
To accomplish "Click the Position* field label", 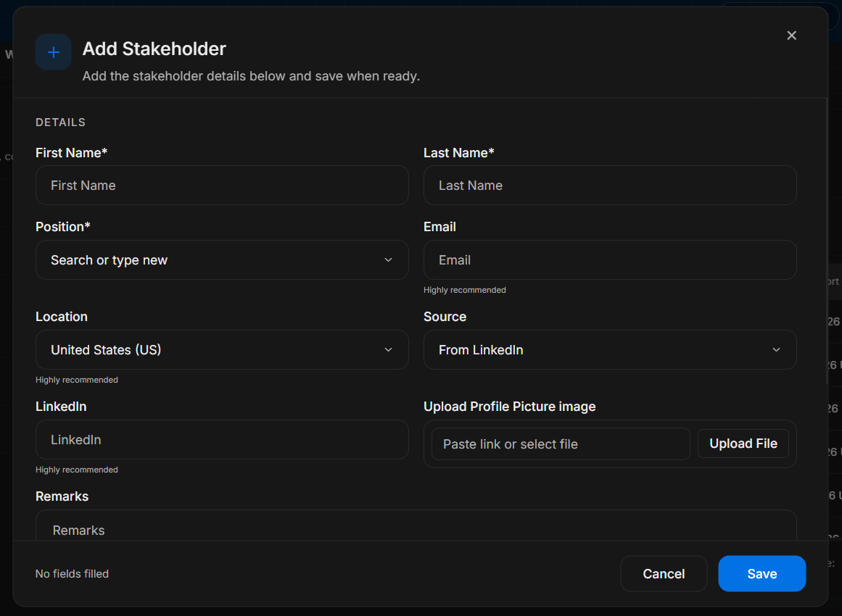I will tap(63, 227).
